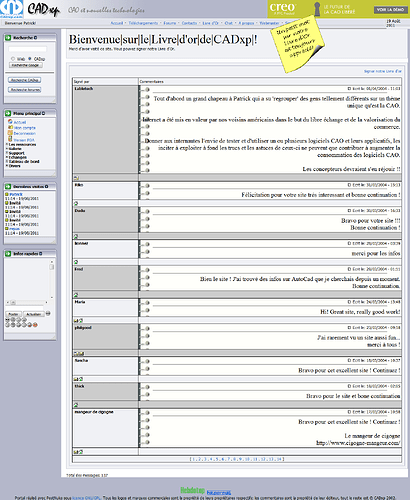Click the Infos rapides vertical scrollbar thumb
Viewport: 410px width, 500px height.
point(52,267)
